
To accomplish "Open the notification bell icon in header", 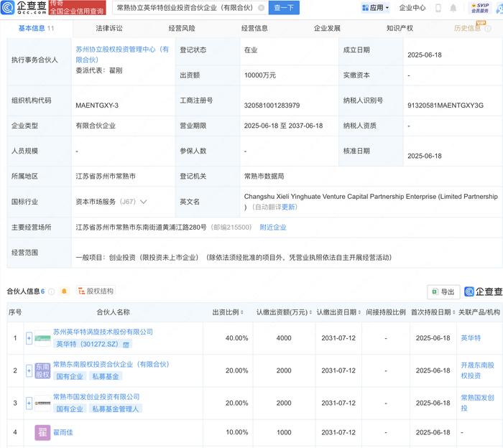I will point(453,8).
